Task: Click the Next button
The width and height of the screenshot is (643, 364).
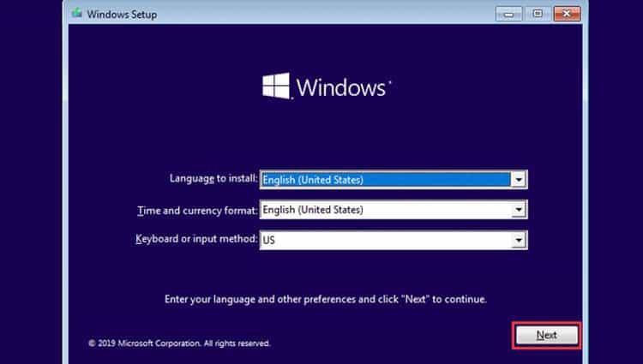Action: click(547, 336)
